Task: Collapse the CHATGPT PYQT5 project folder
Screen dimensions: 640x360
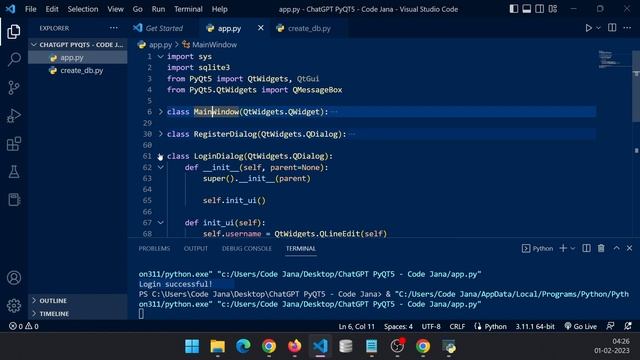Action: coord(78,44)
